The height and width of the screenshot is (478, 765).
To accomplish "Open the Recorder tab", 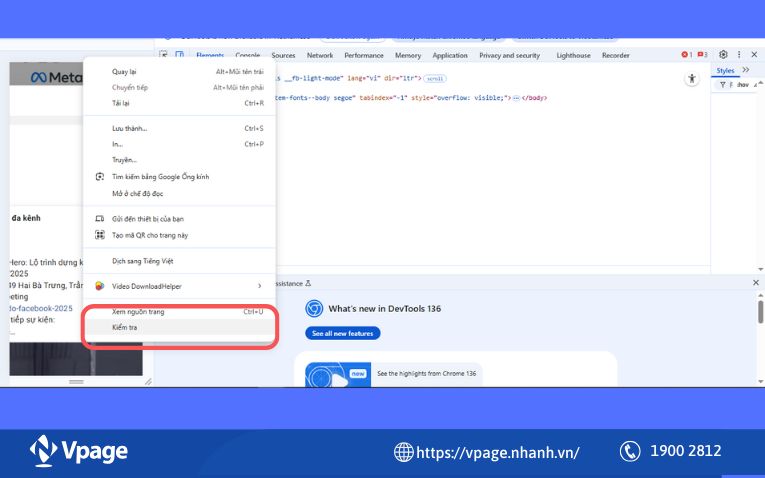I will click(615, 55).
